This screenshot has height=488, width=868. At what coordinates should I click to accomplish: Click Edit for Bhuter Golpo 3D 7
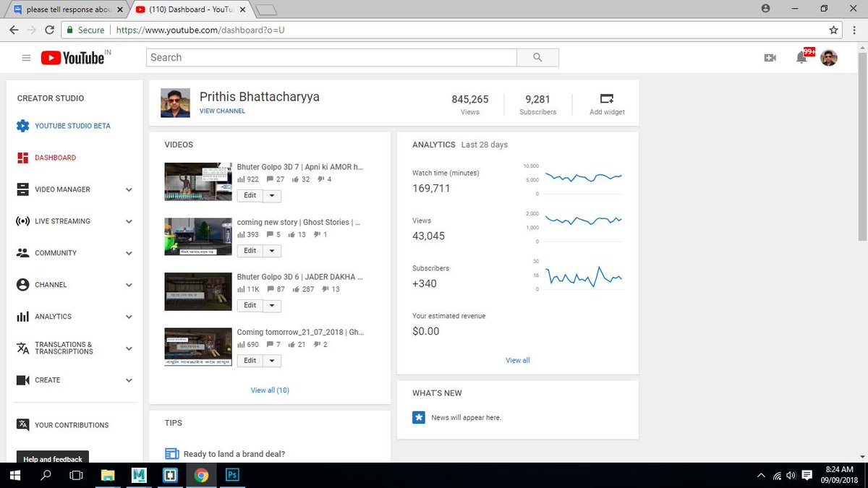[250, 196]
